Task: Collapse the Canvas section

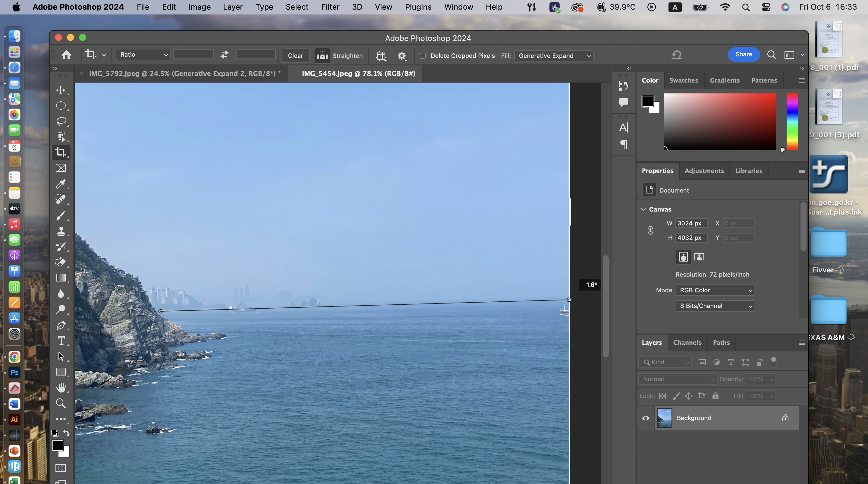Action: pyautogui.click(x=643, y=209)
